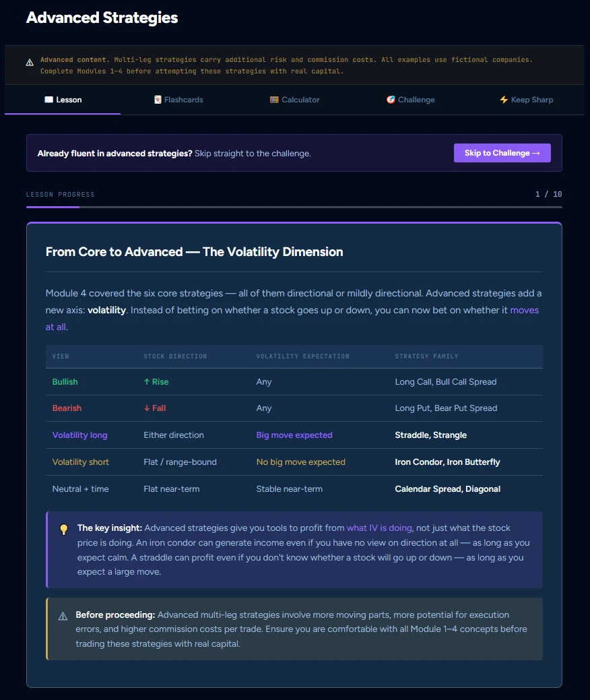Click the Flat / range-bound cell

pos(181,462)
